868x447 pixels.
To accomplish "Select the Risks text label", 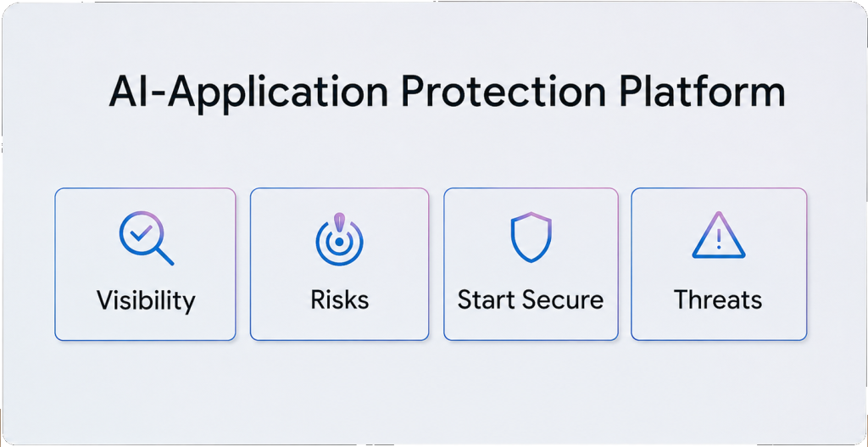I will 339,299.
